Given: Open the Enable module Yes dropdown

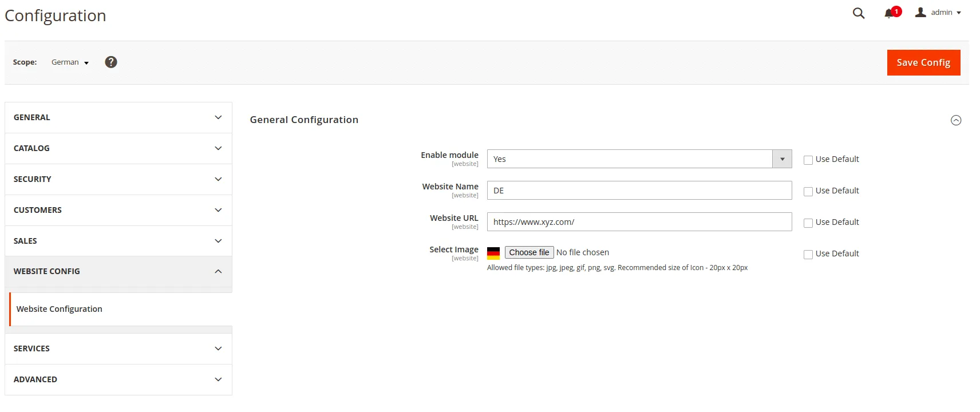Looking at the screenshot, I should [639, 159].
